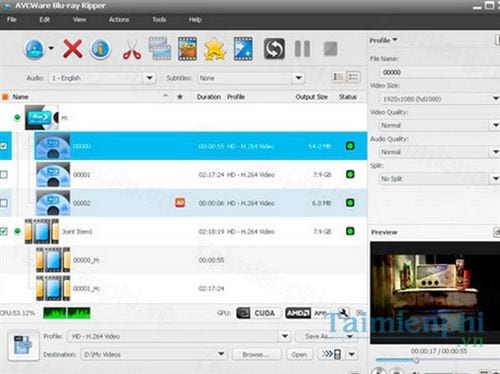This screenshot has height=374, width=500.
Task: Click the Blu-ray disc H: thumbnail
Action: 42,117
